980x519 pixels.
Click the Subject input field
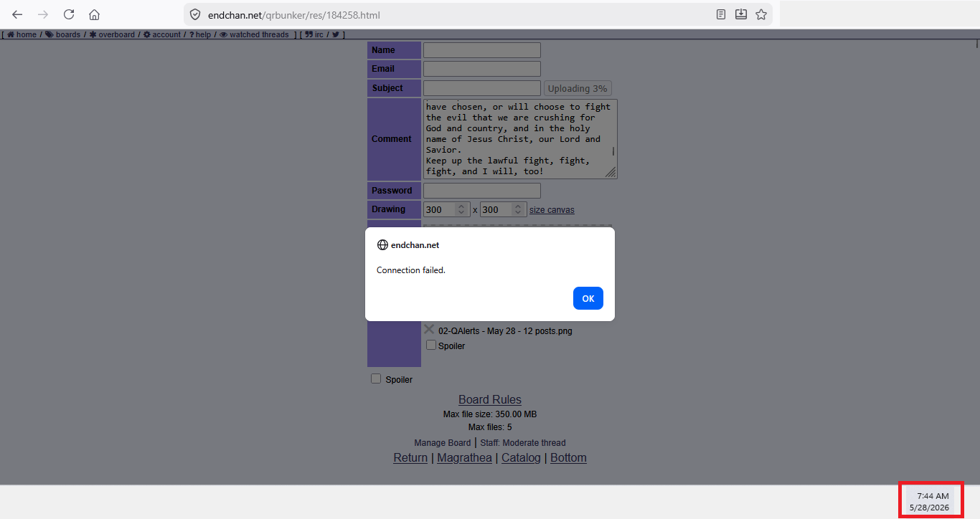click(482, 88)
